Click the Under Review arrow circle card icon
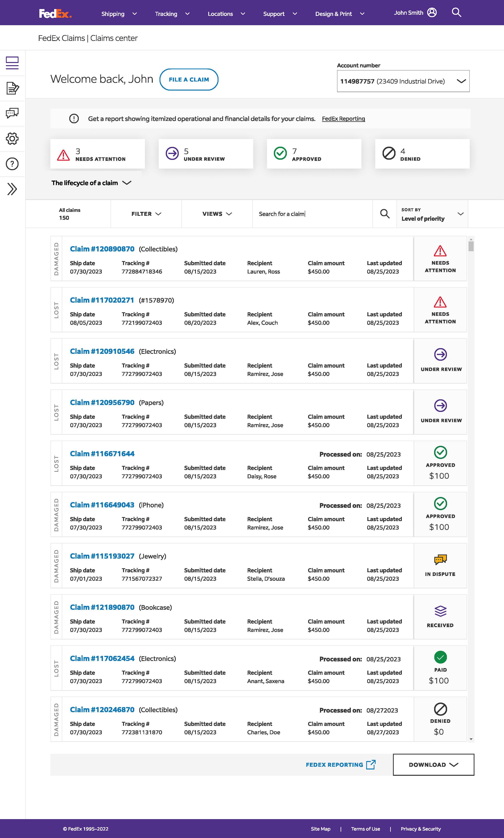The image size is (504, 838). (x=172, y=153)
